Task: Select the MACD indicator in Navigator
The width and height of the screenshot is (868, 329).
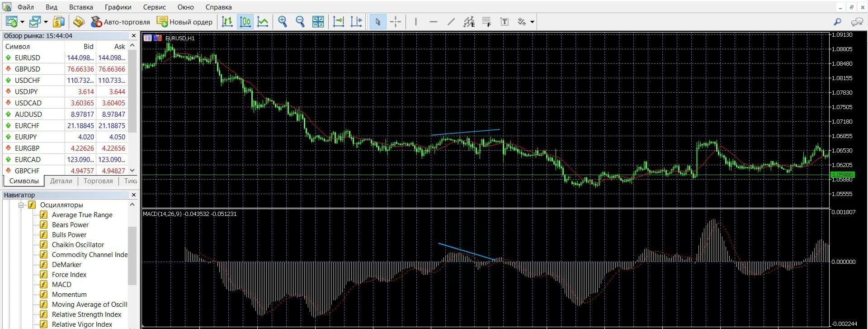Action: [x=61, y=285]
